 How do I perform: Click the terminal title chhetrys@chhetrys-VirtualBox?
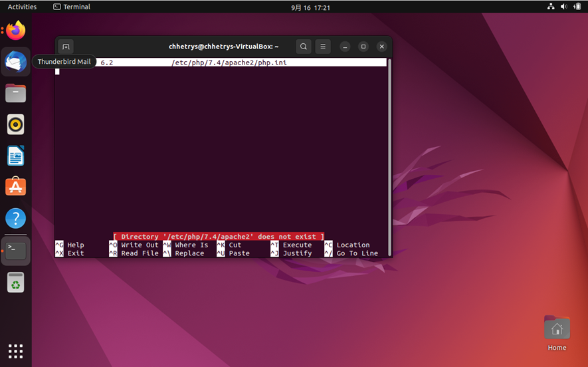(223, 47)
